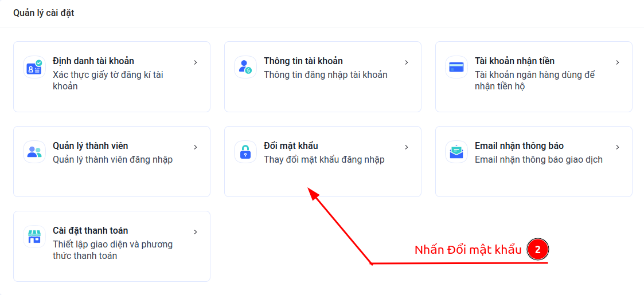
Task: Click the storefront icon for Cài đặt thanh toán
Action: (x=34, y=237)
